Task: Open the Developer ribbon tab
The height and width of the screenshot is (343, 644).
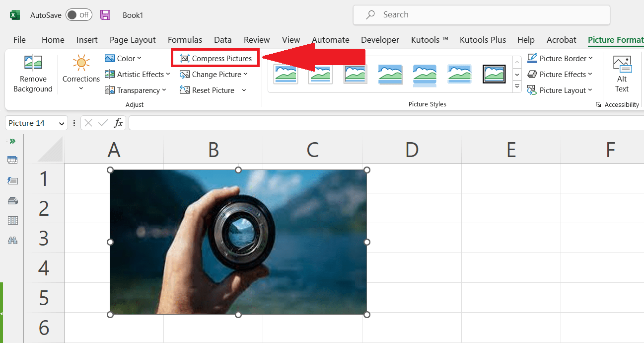Action: click(380, 40)
